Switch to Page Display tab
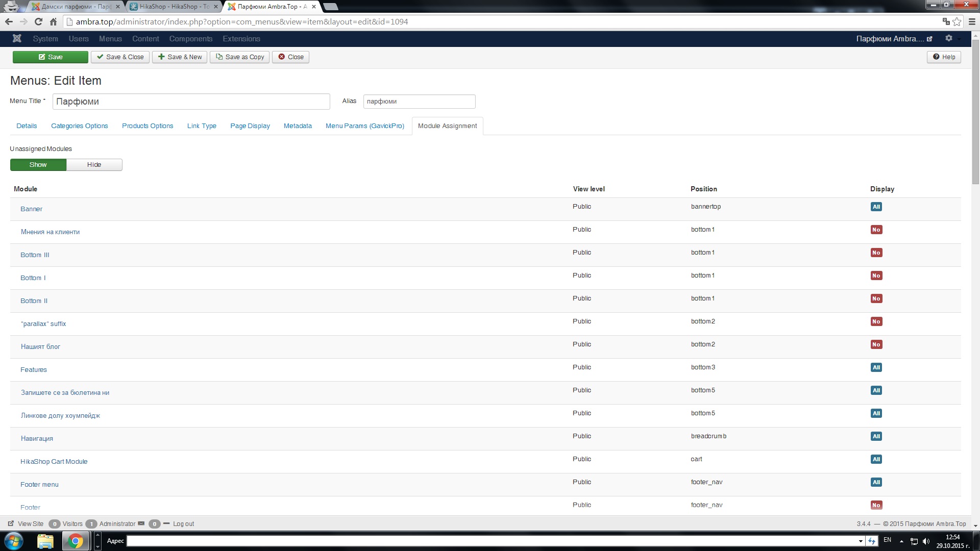The image size is (980, 551). (x=250, y=126)
